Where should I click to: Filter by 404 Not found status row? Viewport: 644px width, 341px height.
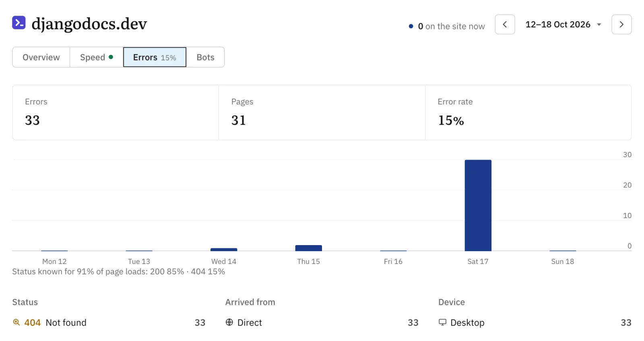click(x=109, y=322)
